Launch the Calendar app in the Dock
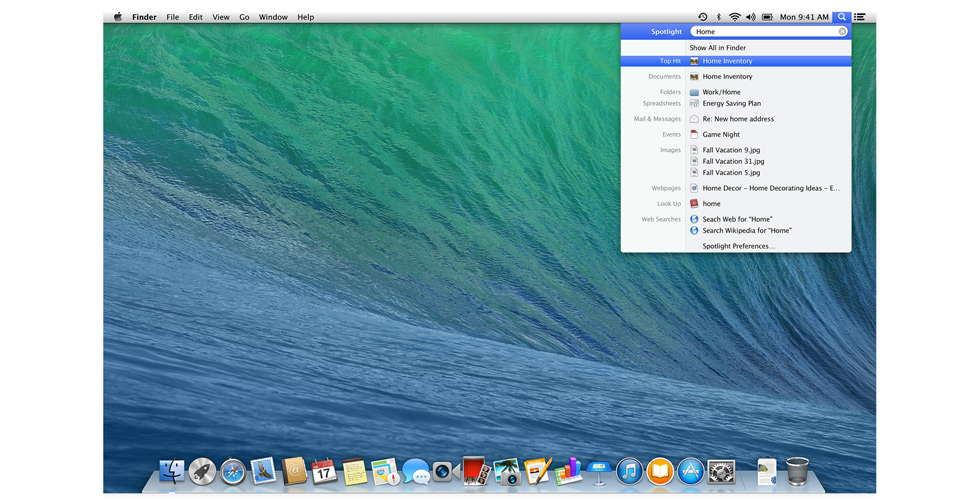The height and width of the screenshot is (500, 972). coord(324,472)
